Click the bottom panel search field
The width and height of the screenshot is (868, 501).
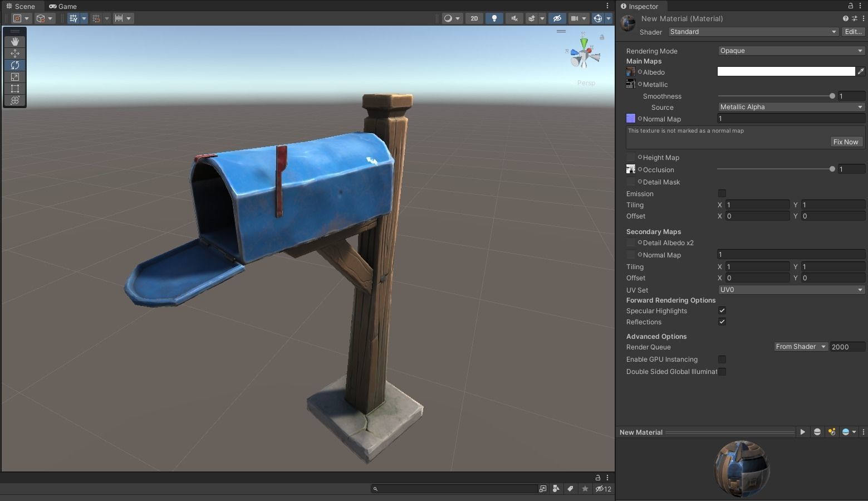[x=454, y=489]
